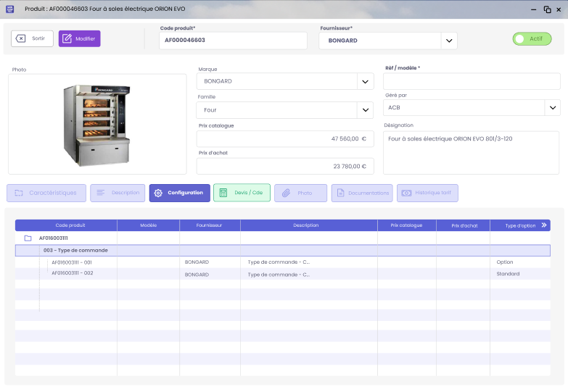Viewport: 568px width, 392px height.
Task: Toggle the Actif status switch
Action: [531, 39]
